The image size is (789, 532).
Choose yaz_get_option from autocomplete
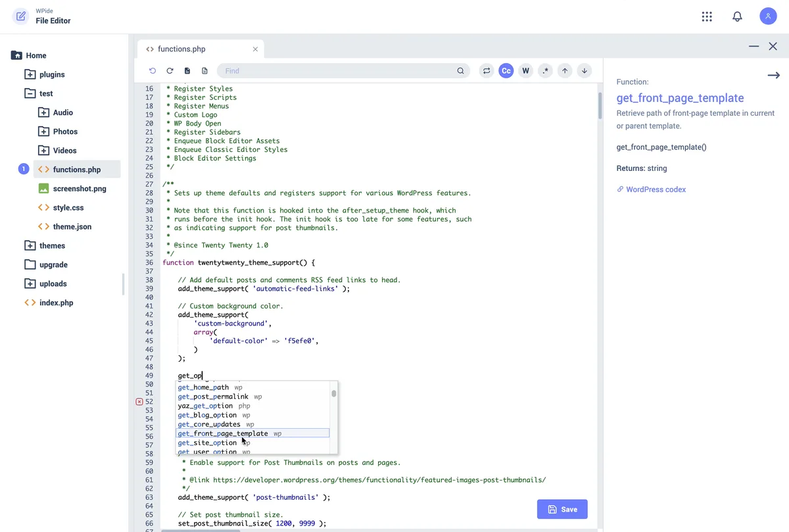(x=253, y=406)
